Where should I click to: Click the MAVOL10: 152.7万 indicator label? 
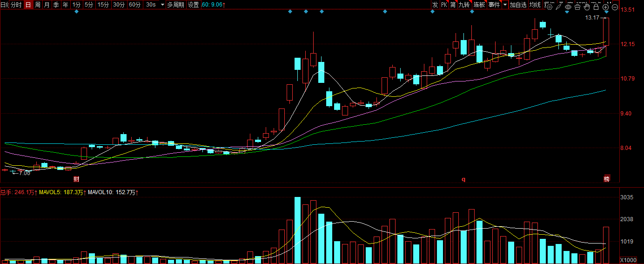114,192
